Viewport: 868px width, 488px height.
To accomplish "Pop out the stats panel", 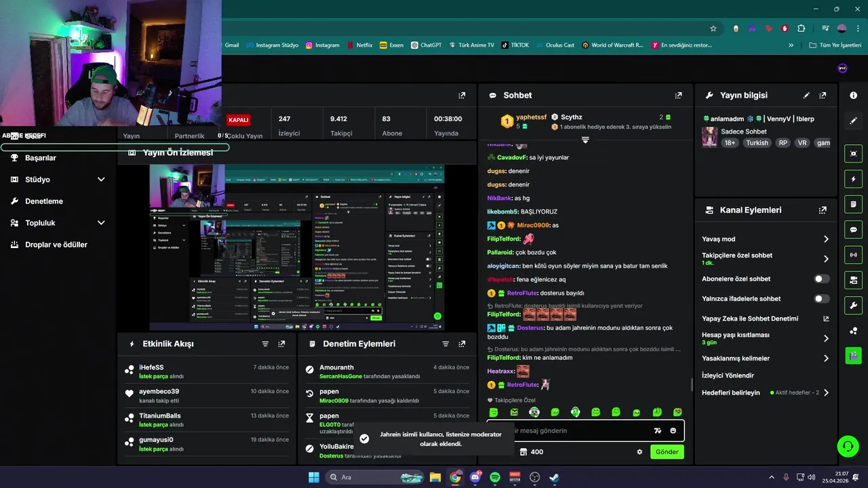I will 462,96.
